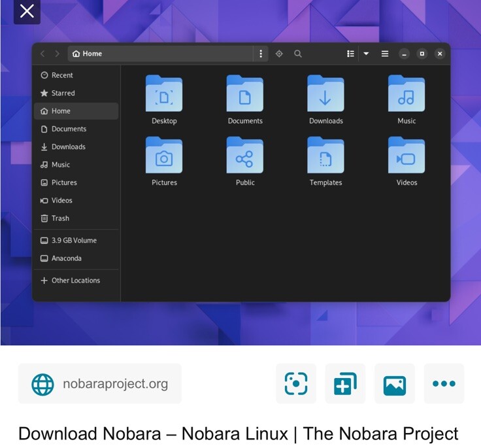This screenshot has height=448, width=481.
Task: Select the Pictures folder icon
Action: [x=164, y=155]
